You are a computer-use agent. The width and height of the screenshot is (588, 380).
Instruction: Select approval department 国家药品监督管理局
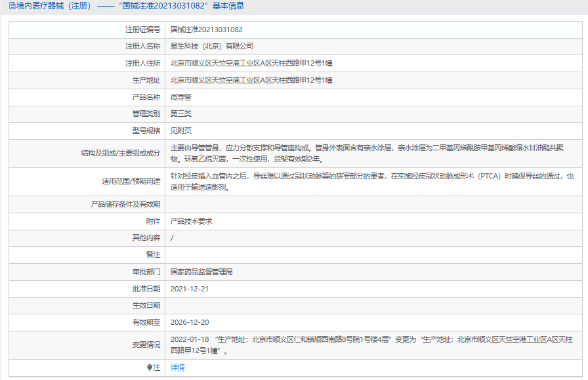coord(201,271)
